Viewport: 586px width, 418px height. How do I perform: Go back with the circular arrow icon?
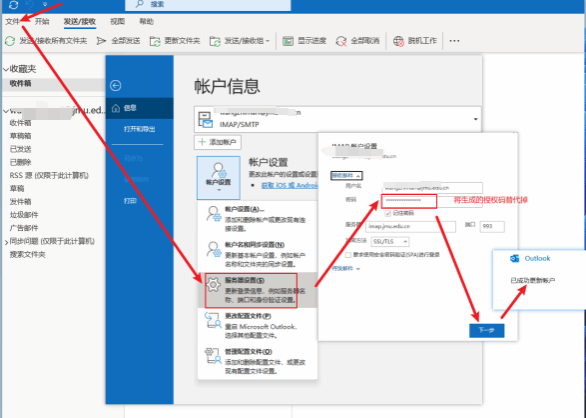coord(115,86)
